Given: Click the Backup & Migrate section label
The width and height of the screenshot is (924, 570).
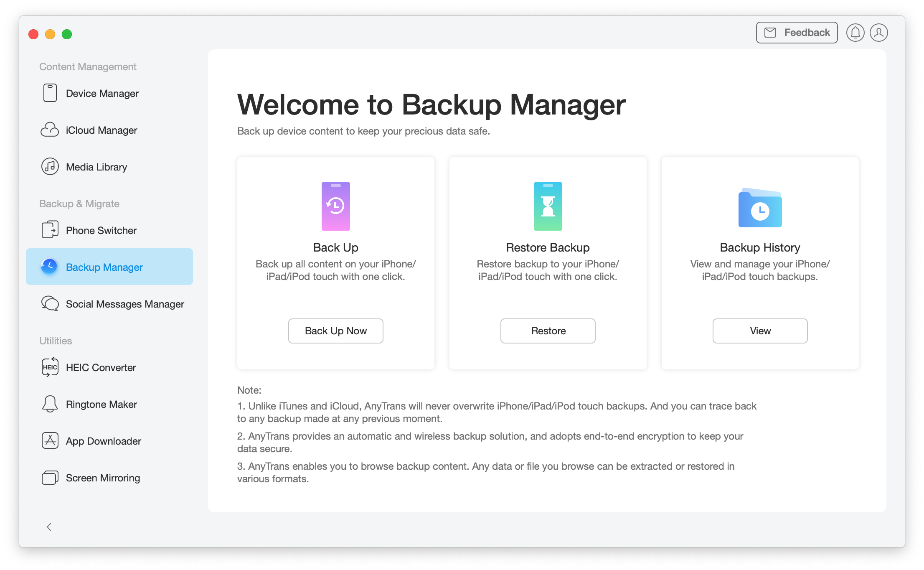Looking at the screenshot, I should click(79, 204).
